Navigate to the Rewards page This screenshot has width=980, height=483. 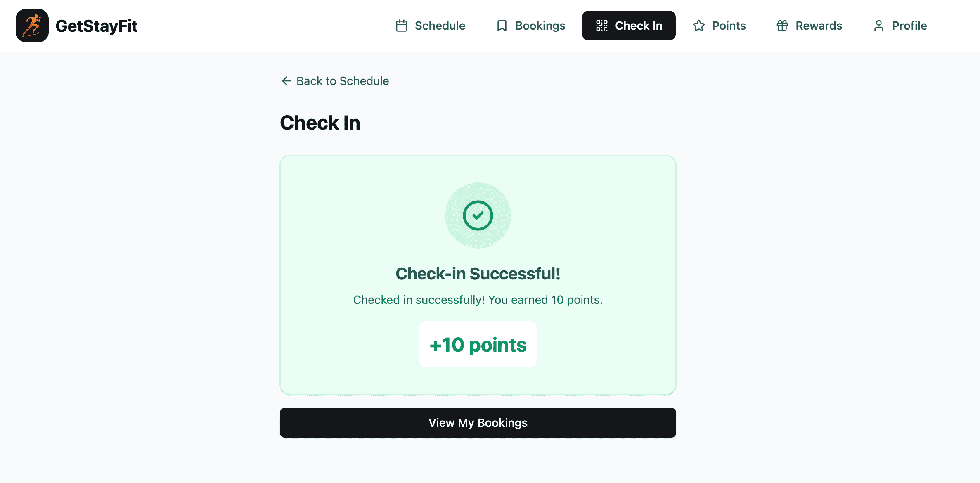[x=819, y=26]
